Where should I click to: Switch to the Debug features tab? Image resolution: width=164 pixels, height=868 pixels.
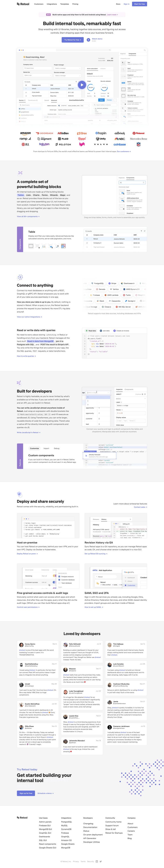click(x=57, y=448)
